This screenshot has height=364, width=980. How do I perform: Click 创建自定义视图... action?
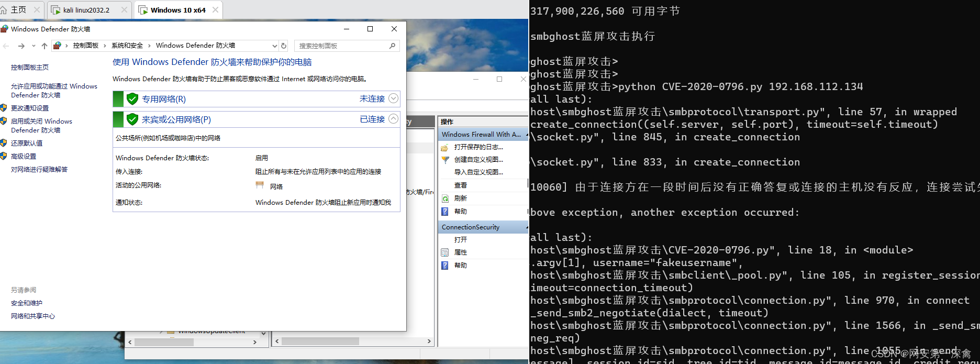pyautogui.click(x=478, y=160)
